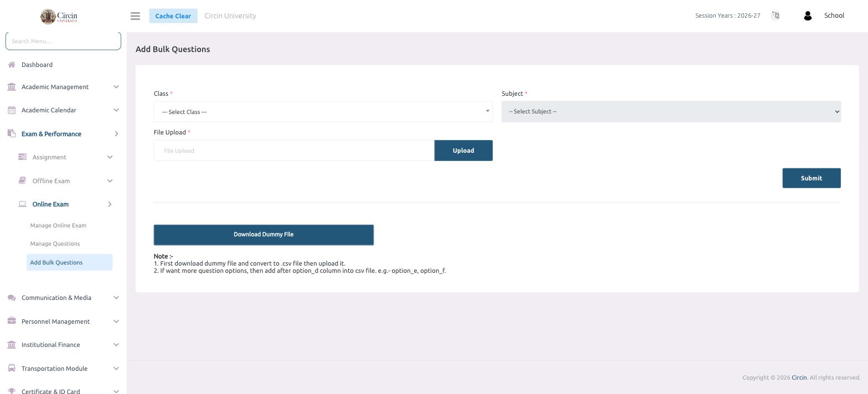
Task: Open the Assignment menu label
Action: [x=49, y=157]
